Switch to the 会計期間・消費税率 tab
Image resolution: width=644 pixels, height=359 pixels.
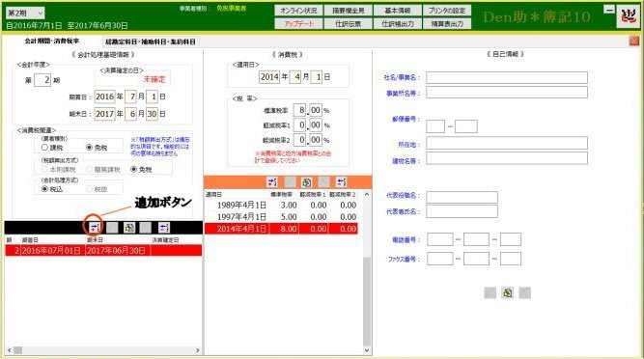click(52, 41)
